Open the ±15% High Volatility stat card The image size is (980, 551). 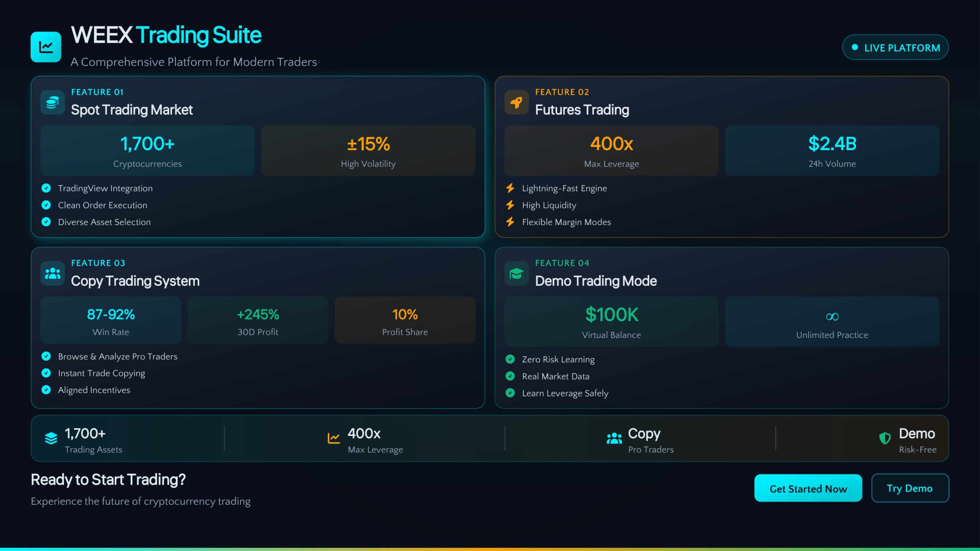click(x=368, y=151)
